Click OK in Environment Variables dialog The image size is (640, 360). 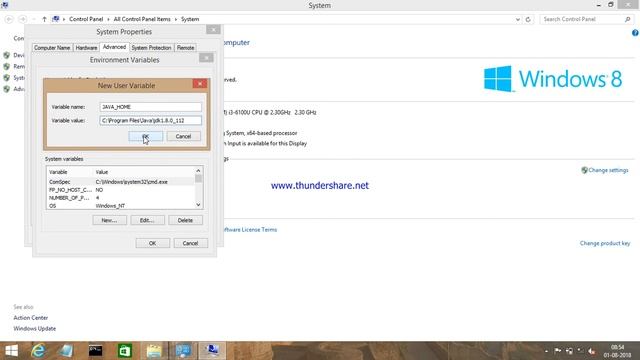pos(153,243)
